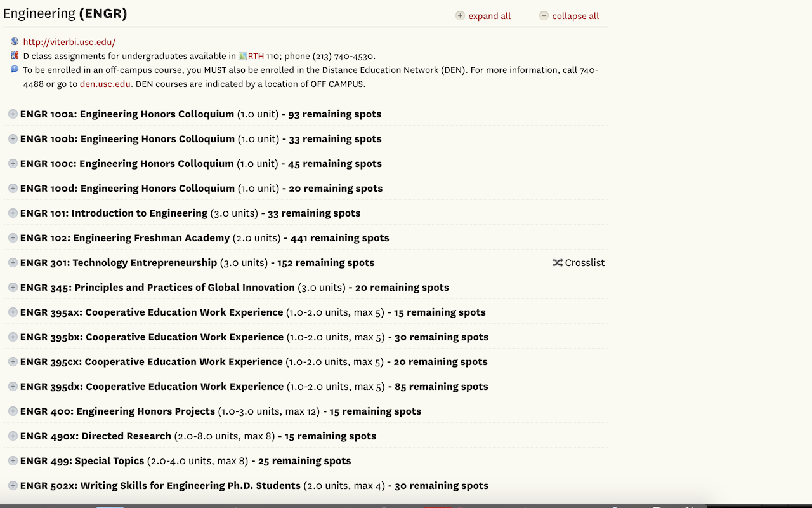Expand ENGR 102 Engineering Freshman Academy
This screenshot has width=812, height=508.
[13, 238]
